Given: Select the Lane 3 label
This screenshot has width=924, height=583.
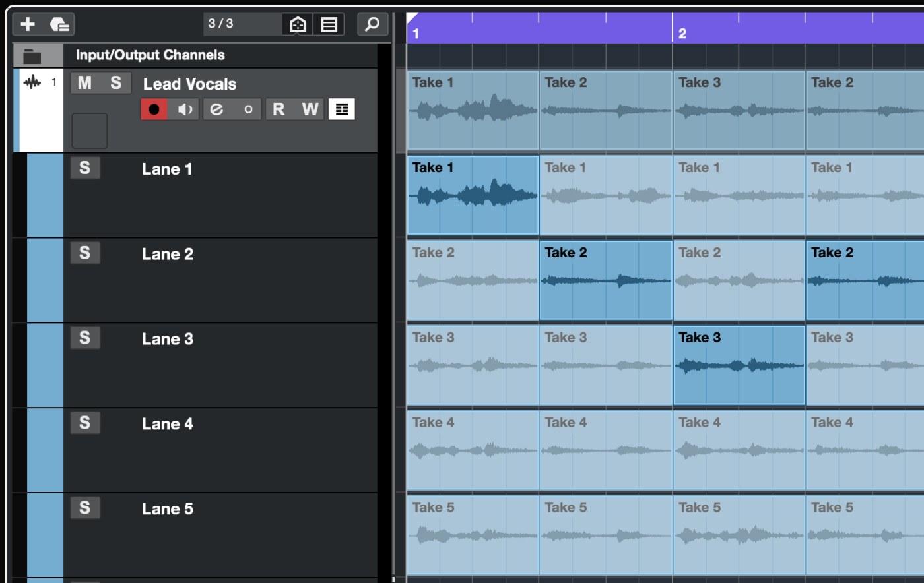Looking at the screenshot, I should [x=168, y=340].
